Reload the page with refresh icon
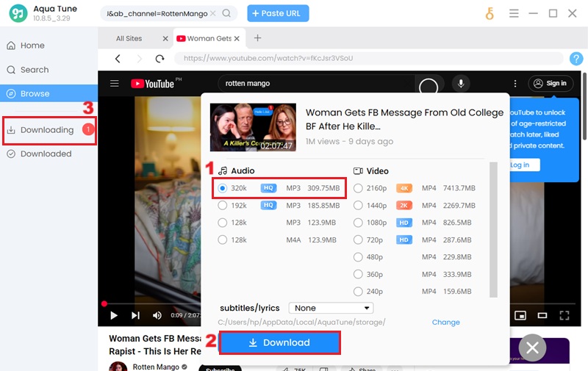 [x=159, y=59]
